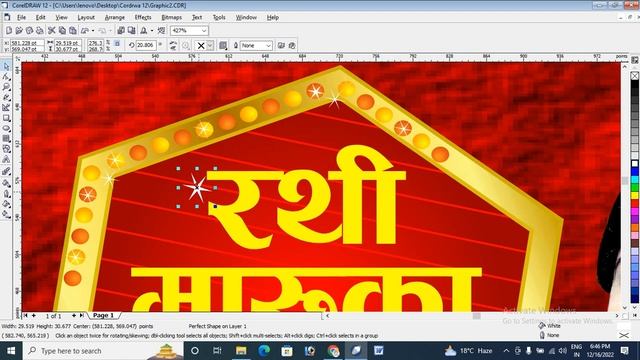This screenshot has height=360, width=640.
Task: Select the Eyedropper tool
Action: [6, 183]
